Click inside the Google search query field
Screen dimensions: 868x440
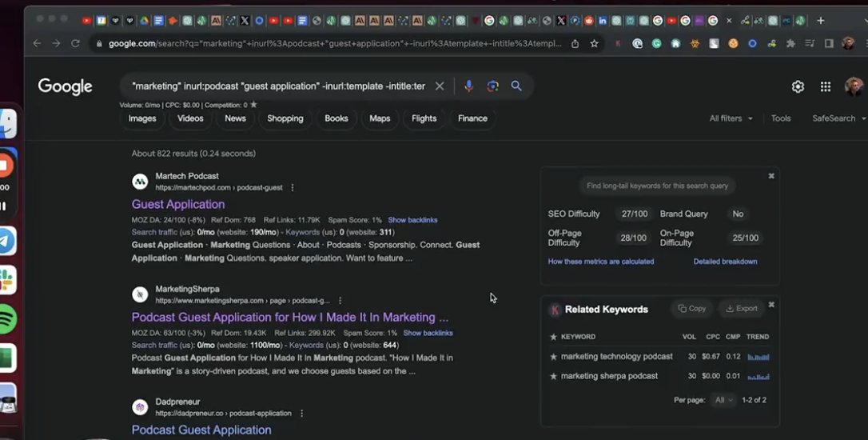[278, 86]
